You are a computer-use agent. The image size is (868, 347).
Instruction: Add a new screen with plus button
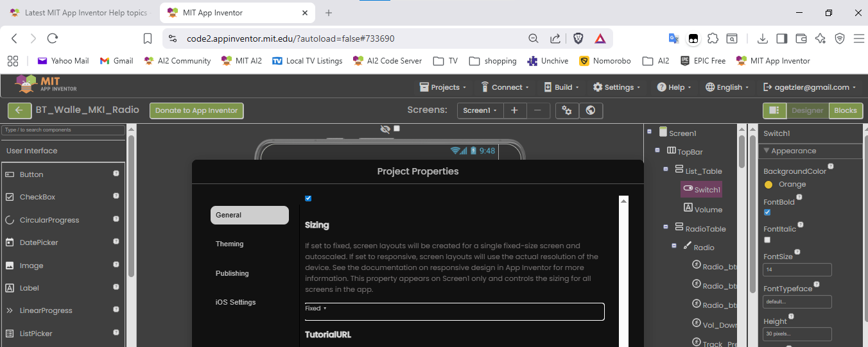coord(514,110)
